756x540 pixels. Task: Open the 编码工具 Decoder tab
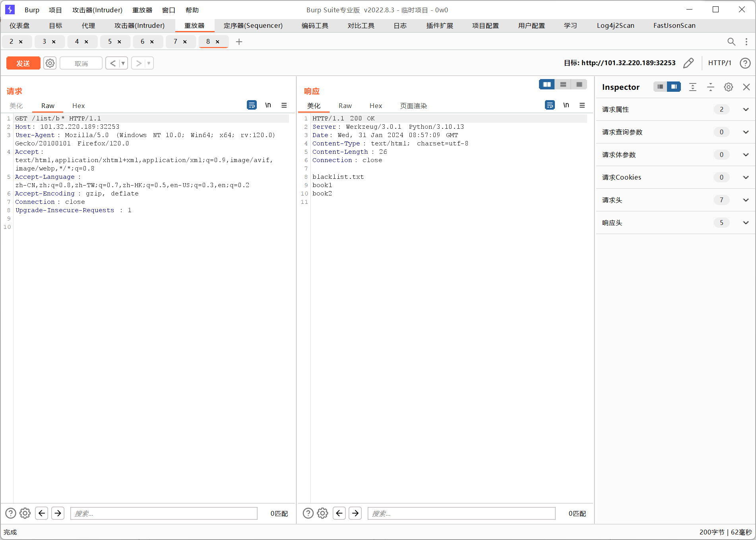point(315,25)
